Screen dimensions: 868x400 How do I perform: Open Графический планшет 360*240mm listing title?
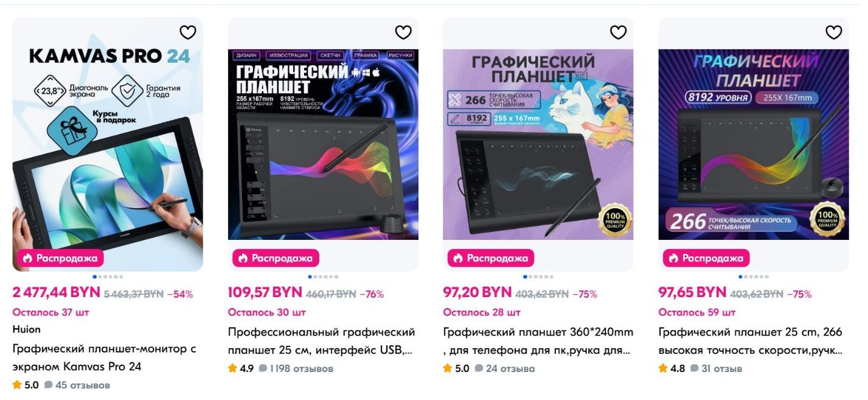[x=538, y=341]
